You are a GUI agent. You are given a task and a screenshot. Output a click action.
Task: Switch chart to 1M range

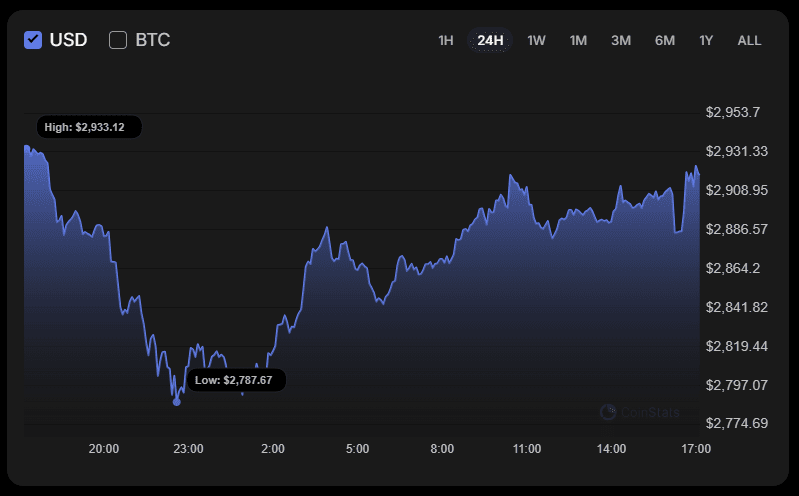578,40
